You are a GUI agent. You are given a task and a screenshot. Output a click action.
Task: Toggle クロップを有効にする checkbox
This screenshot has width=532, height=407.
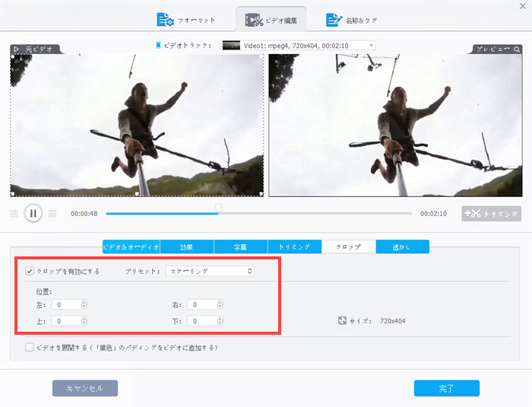coord(30,271)
